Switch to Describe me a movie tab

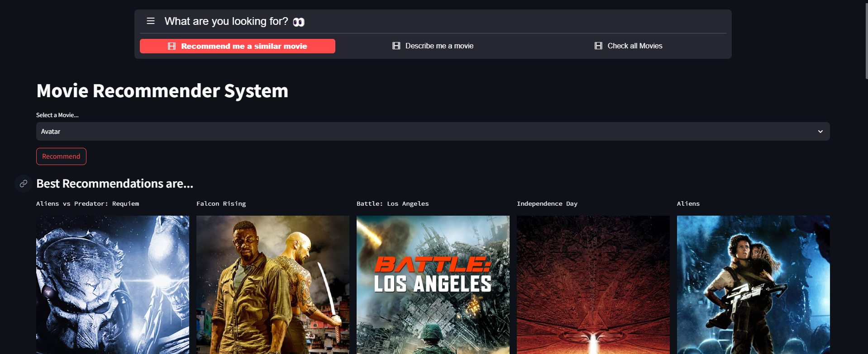coord(433,46)
